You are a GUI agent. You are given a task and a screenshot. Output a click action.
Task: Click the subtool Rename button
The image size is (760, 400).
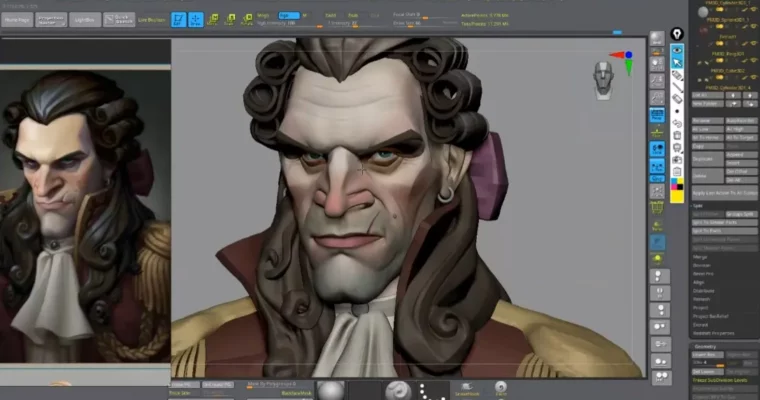[708, 120]
